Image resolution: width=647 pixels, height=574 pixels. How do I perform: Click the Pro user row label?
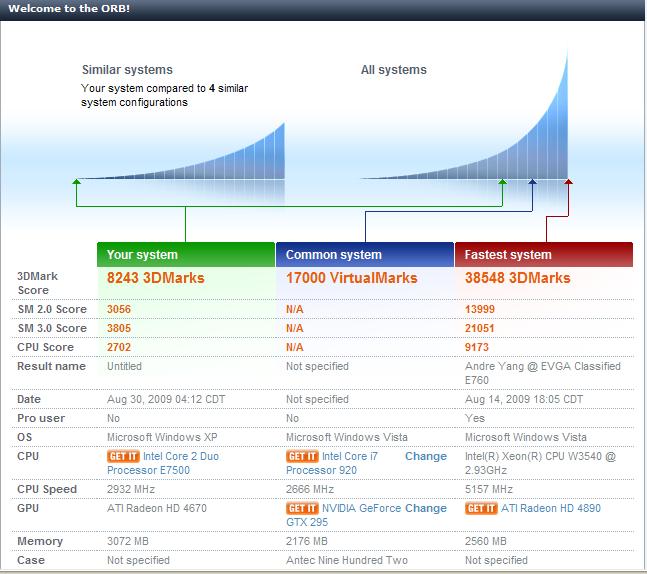coord(41,418)
